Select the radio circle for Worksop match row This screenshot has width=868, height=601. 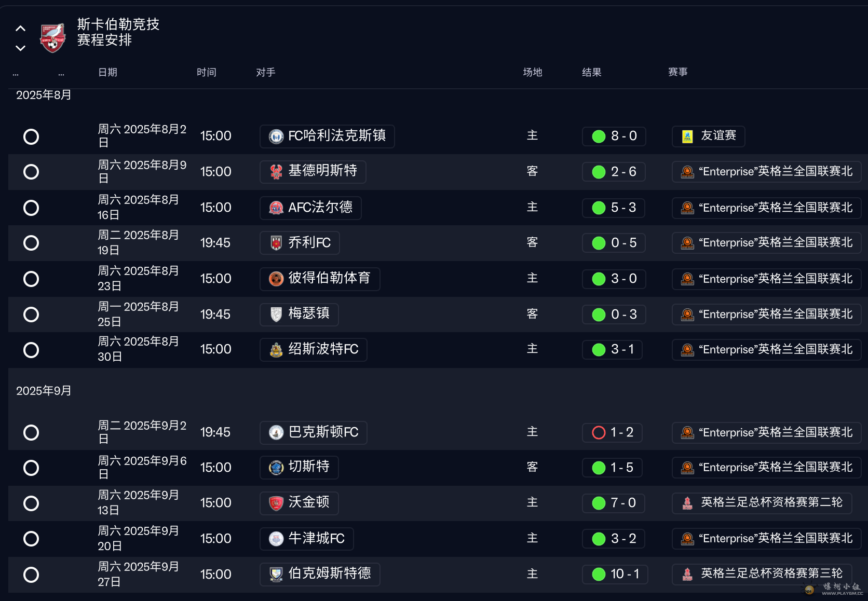click(x=31, y=503)
